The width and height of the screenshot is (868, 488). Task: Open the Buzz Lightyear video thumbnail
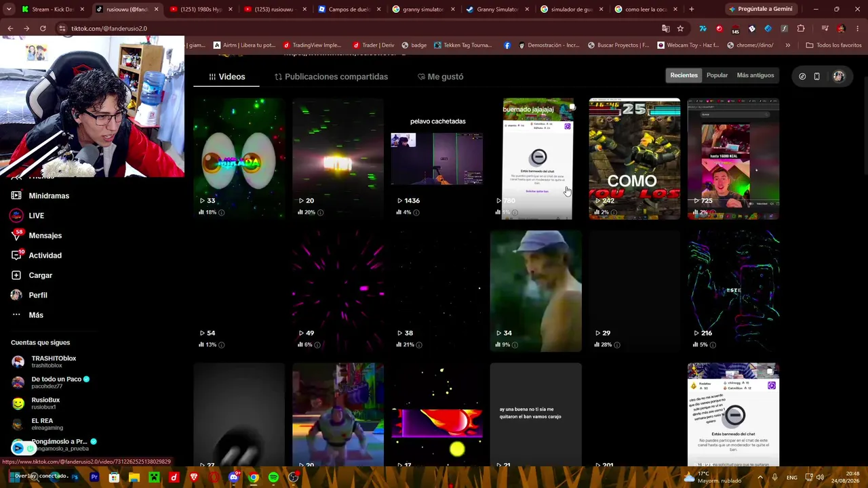(x=338, y=415)
